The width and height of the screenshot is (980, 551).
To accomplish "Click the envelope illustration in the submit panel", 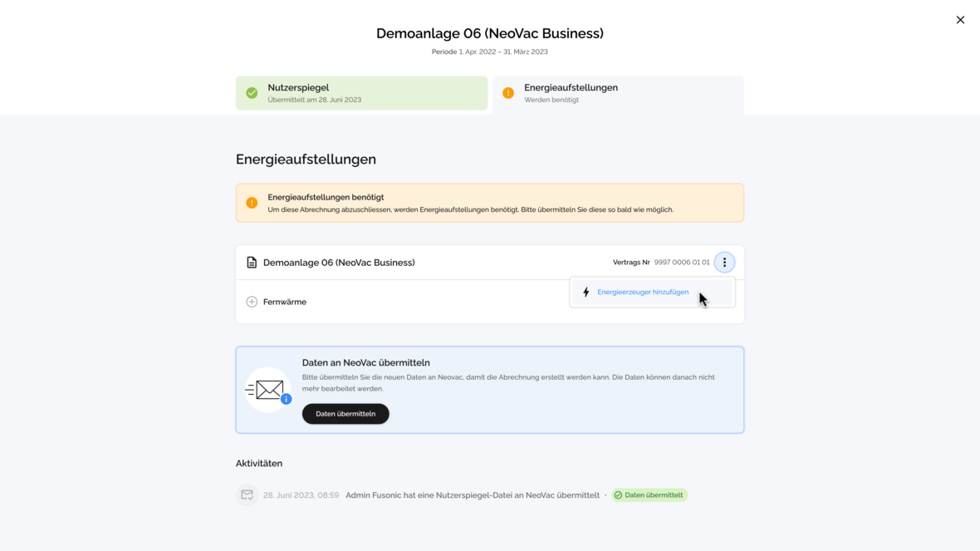I will (267, 389).
